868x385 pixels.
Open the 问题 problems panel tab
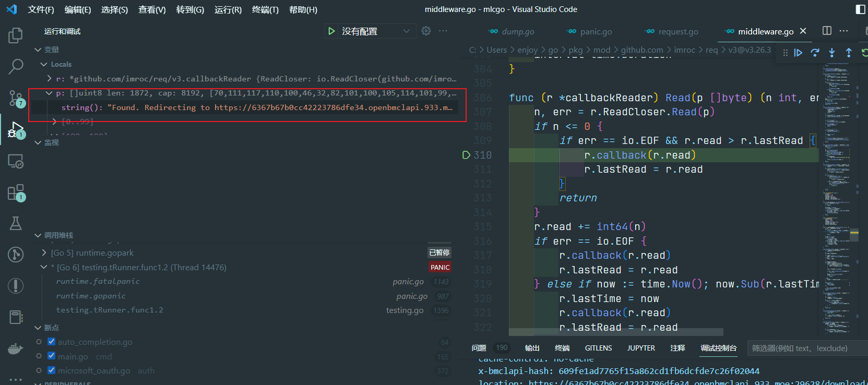(x=479, y=348)
